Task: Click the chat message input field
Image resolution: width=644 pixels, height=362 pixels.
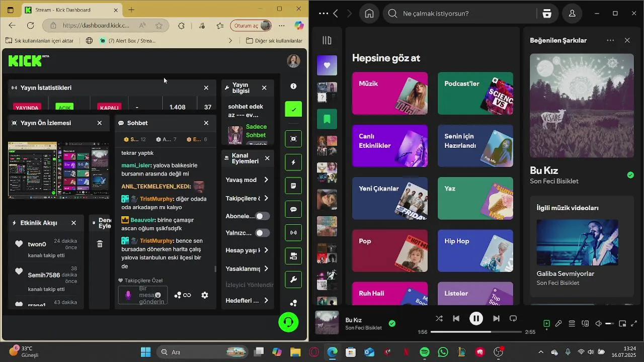Action: point(142,295)
